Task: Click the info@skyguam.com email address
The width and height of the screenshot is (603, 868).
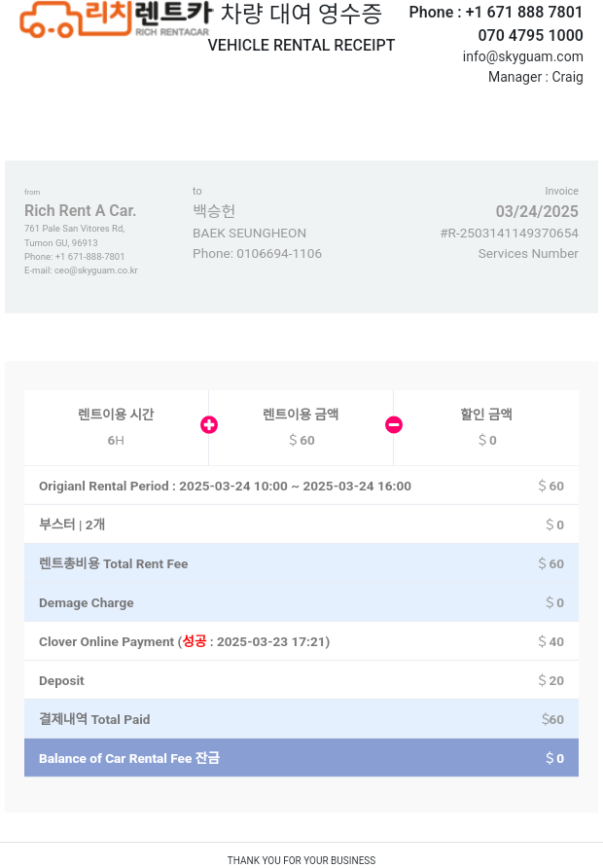Action: tap(522, 56)
